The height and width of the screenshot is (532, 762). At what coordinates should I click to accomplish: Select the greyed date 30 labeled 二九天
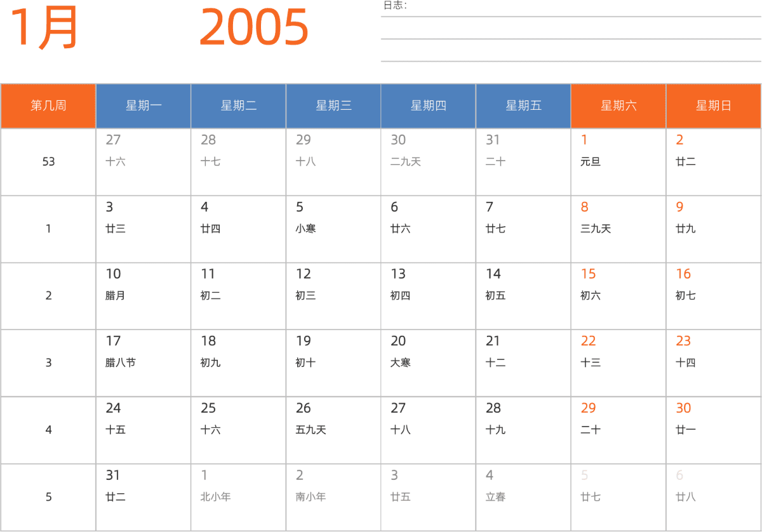click(429, 163)
